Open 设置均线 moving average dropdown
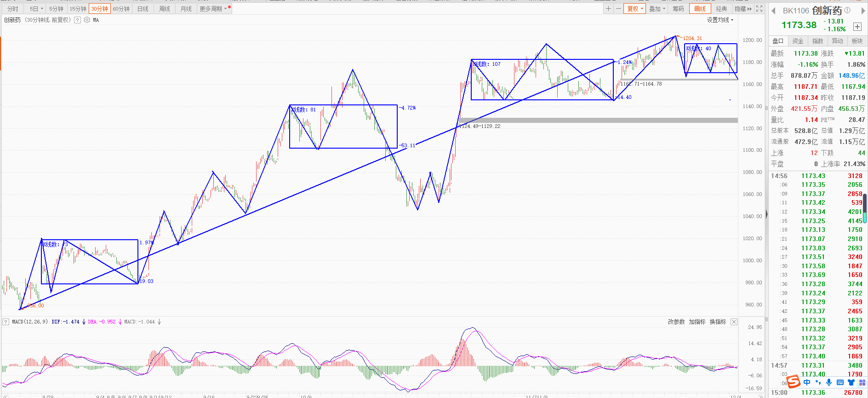Viewport: 868px width, 398px height. 720,20
